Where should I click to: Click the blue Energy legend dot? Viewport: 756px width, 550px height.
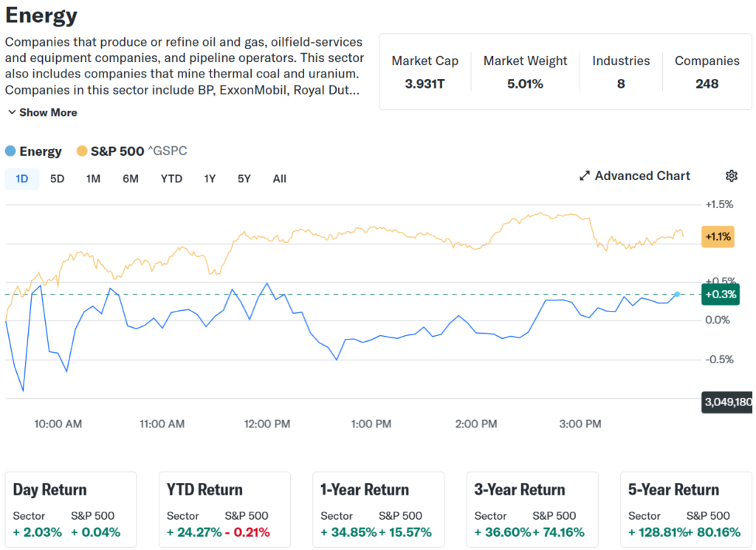click(x=10, y=151)
